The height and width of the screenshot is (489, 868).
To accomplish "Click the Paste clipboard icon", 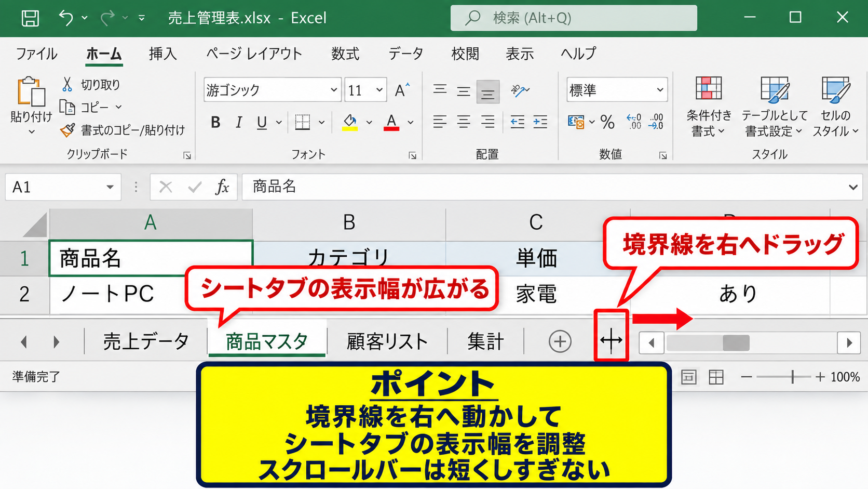I will pyautogui.click(x=31, y=92).
